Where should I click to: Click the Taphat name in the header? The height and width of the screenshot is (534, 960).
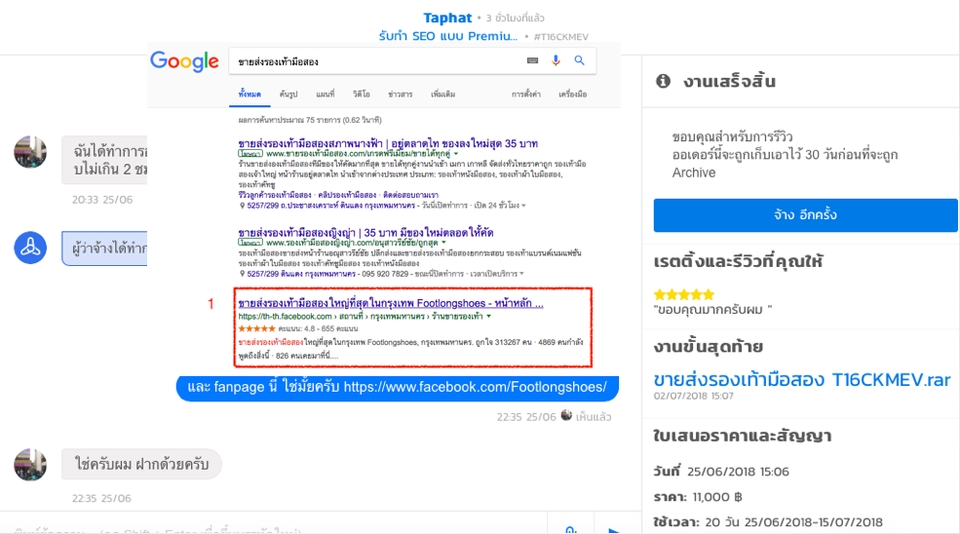(446, 18)
